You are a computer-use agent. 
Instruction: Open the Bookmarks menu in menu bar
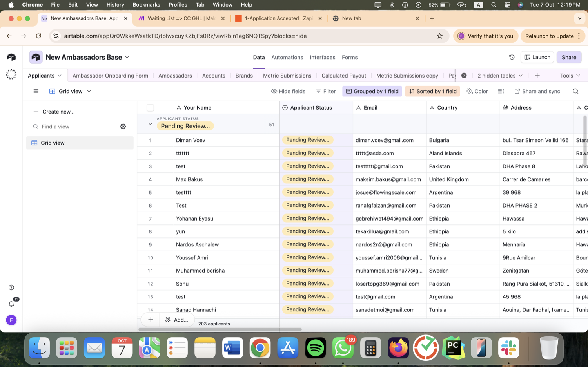[x=146, y=5]
